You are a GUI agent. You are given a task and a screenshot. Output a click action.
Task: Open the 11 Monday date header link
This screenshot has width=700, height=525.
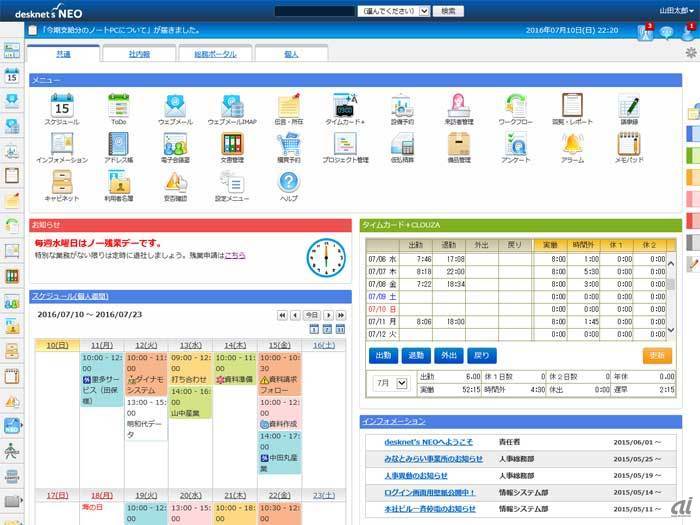(x=101, y=345)
